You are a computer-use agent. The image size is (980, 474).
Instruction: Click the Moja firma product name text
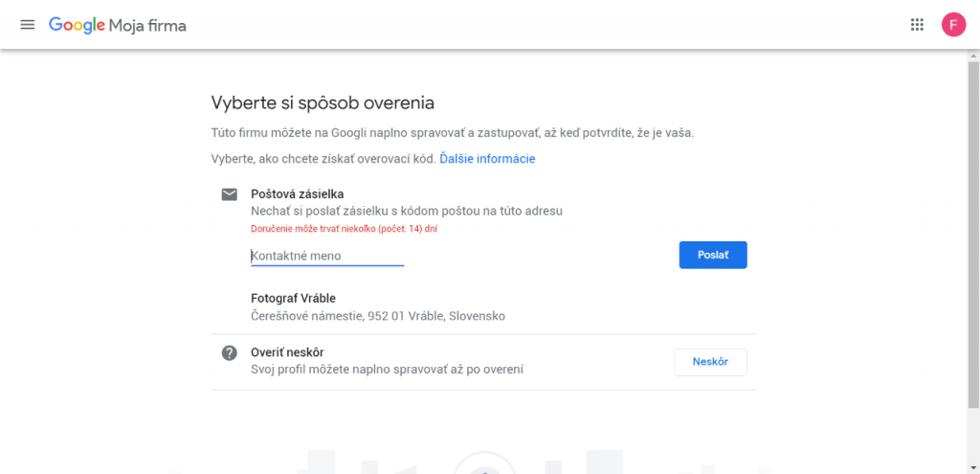[x=147, y=26]
